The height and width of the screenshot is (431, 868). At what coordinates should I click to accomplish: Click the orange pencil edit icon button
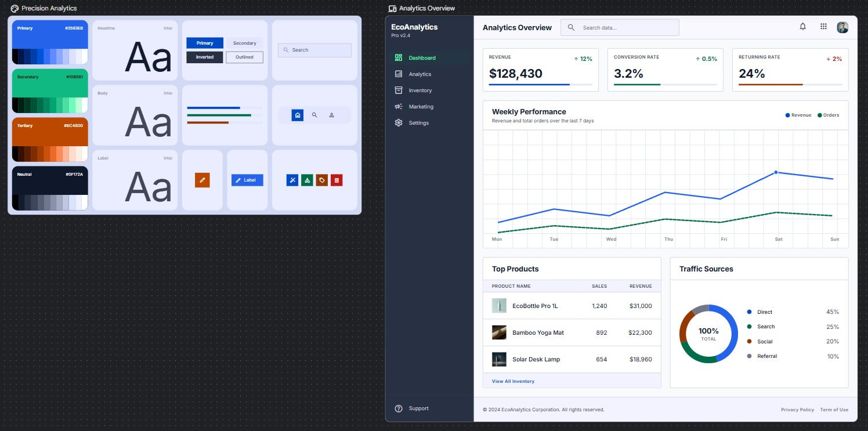[x=202, y=180]
